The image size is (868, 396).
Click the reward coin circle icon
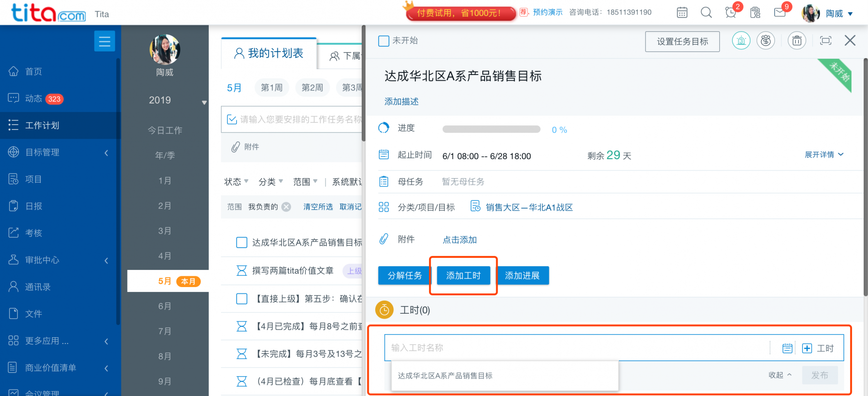(766, 41)
